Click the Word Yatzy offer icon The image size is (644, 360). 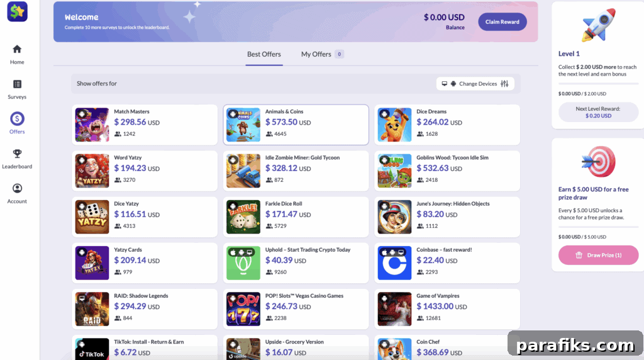coord(92,171)
